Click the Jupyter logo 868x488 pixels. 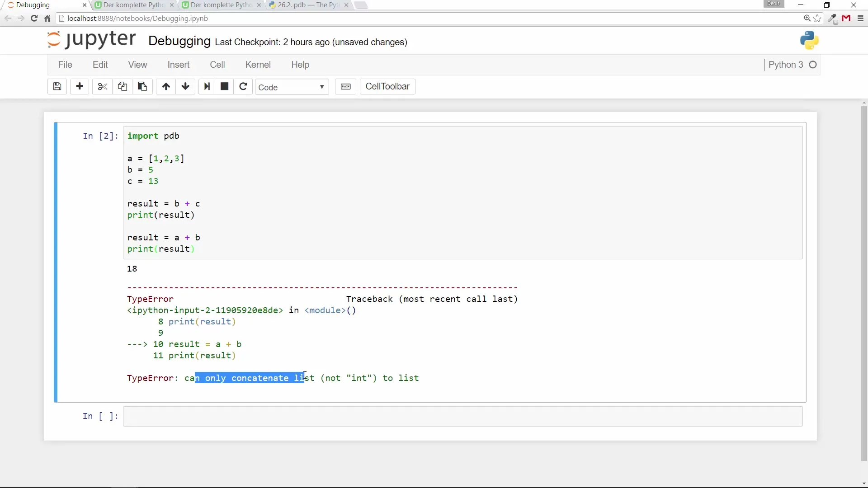(x=91, y=40)
